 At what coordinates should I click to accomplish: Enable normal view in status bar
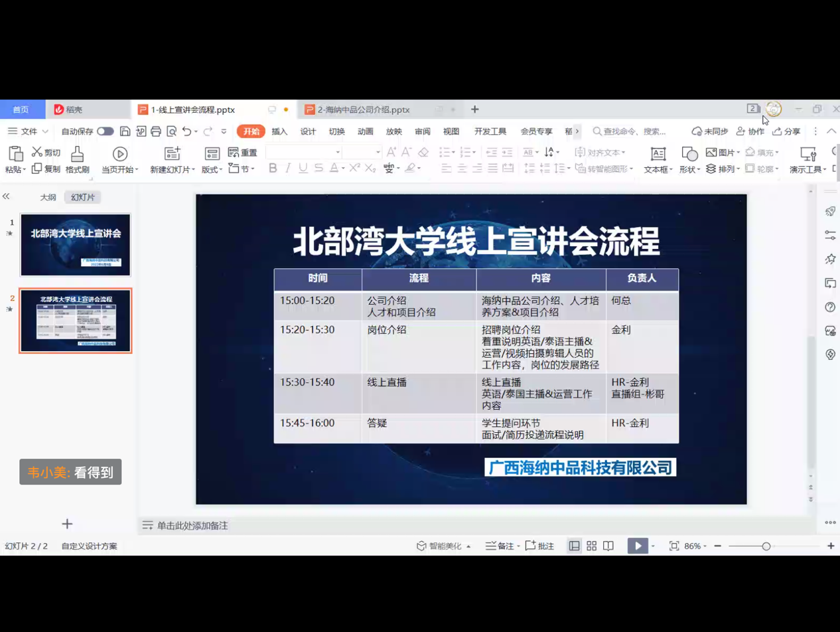click(575, 546)
